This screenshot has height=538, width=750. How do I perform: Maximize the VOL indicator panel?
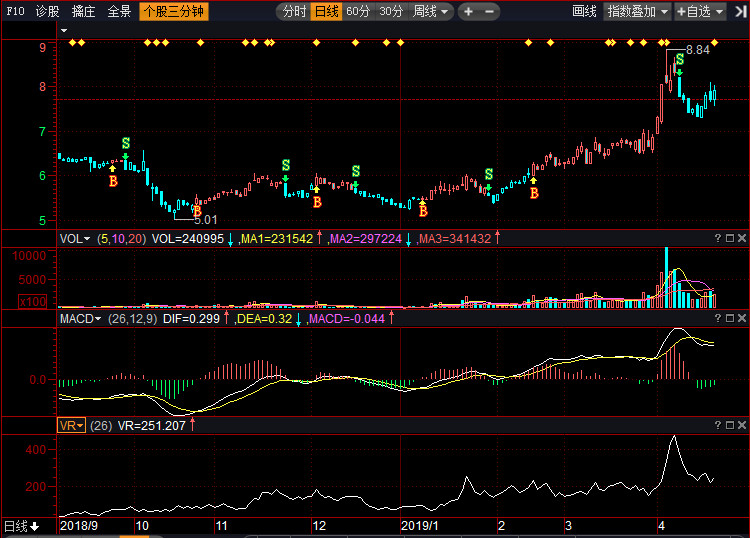pos(730,238)
